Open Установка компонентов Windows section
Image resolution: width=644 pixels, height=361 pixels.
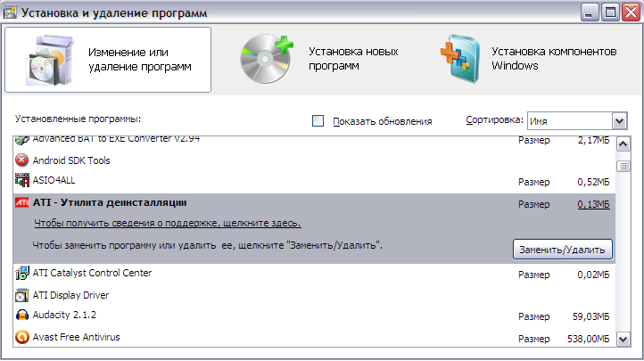(x=528, y=59)
